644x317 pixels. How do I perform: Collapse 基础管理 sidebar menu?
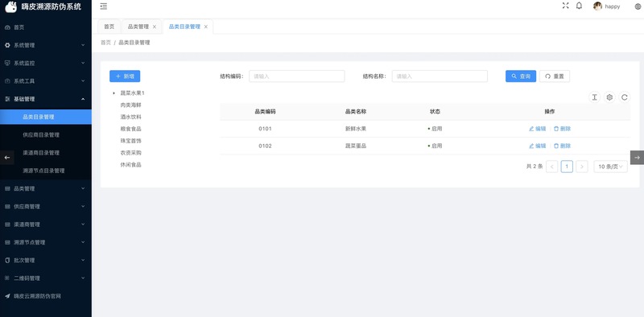(x=46, y=99)
